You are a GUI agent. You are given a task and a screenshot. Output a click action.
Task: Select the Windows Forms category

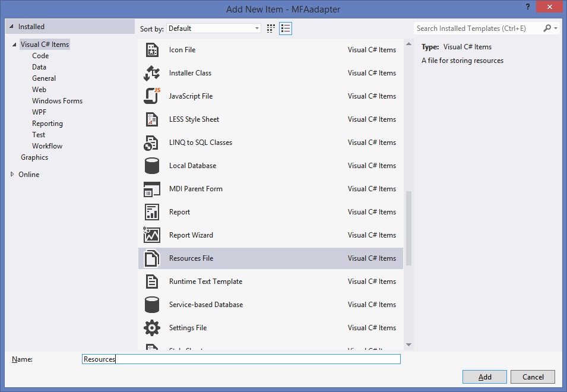point(57,100)
